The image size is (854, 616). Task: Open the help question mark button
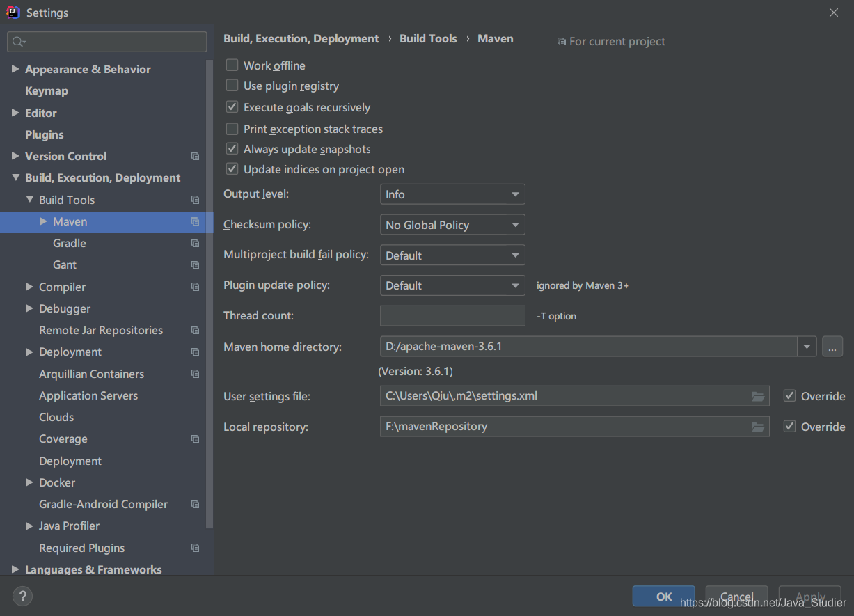[22, 596]
